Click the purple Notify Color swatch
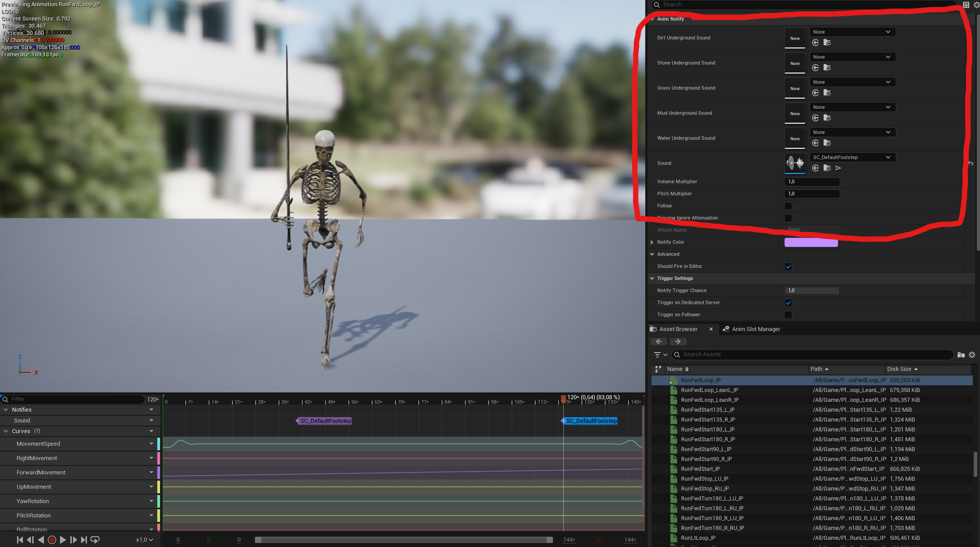This screenshot has width=980, height=547. [x=811, y=242]
